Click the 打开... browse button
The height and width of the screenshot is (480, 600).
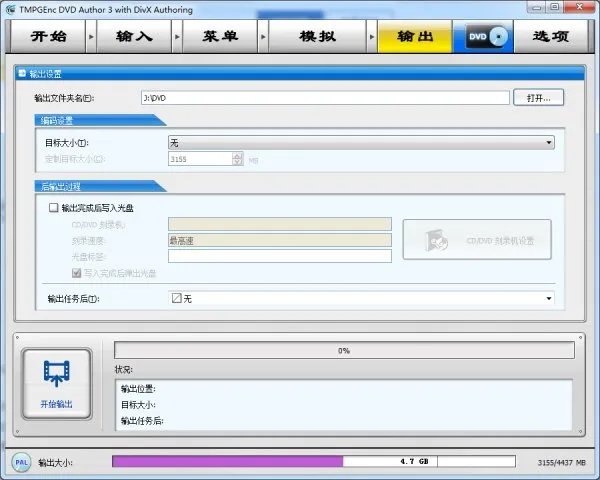click(539, 97)
